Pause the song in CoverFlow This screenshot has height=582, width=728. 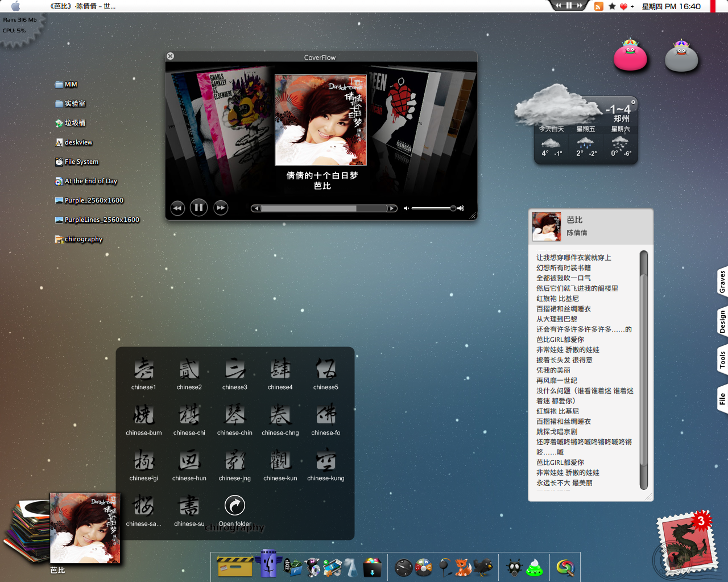pyautogui.click(x=198, y=208)
